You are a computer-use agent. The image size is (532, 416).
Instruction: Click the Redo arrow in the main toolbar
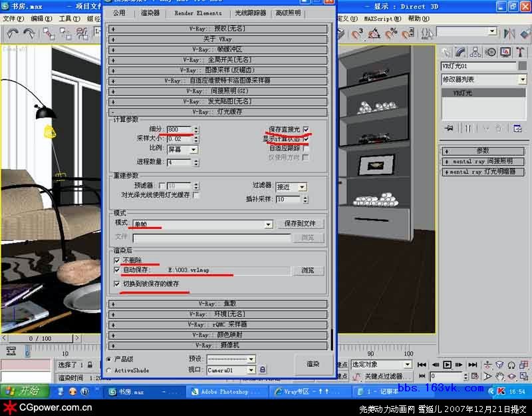(30, 33)
